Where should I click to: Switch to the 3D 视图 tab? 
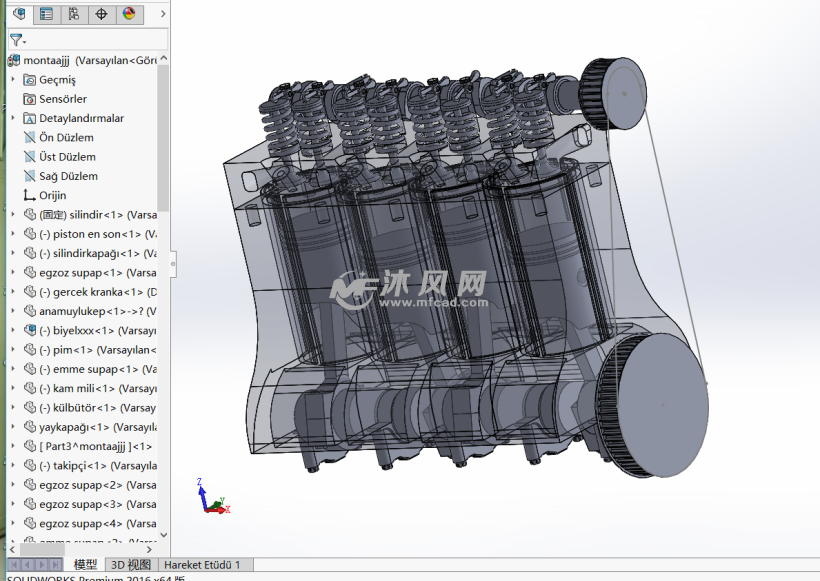click(131, 565)
